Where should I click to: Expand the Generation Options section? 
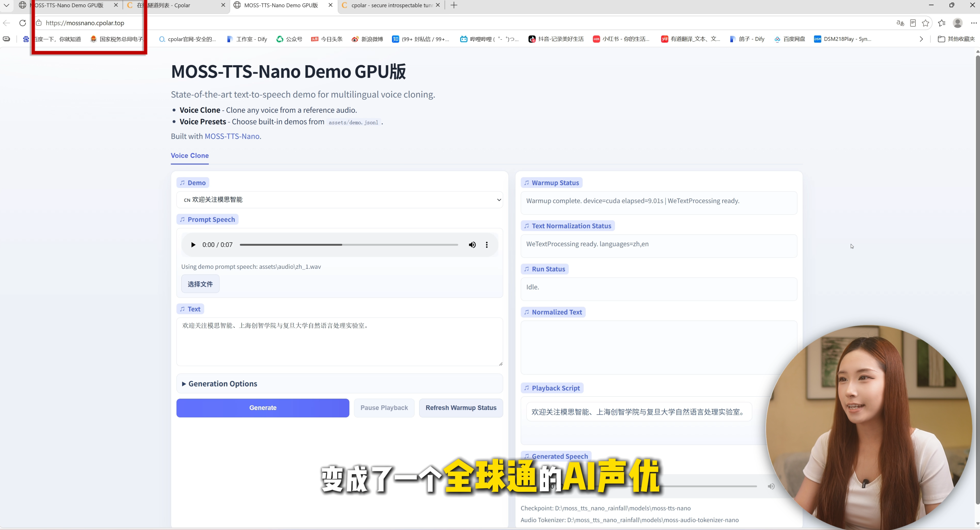point(339,384)
